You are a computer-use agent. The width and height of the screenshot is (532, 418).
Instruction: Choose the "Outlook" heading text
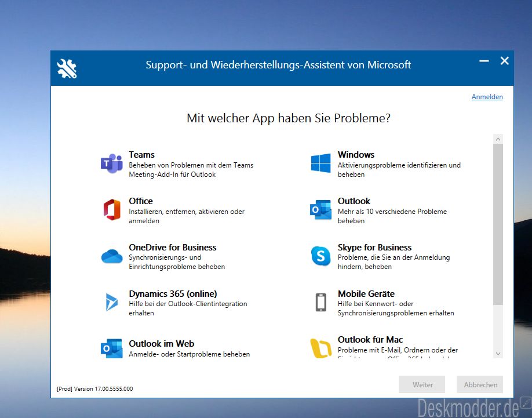click(x=354, y=201)
